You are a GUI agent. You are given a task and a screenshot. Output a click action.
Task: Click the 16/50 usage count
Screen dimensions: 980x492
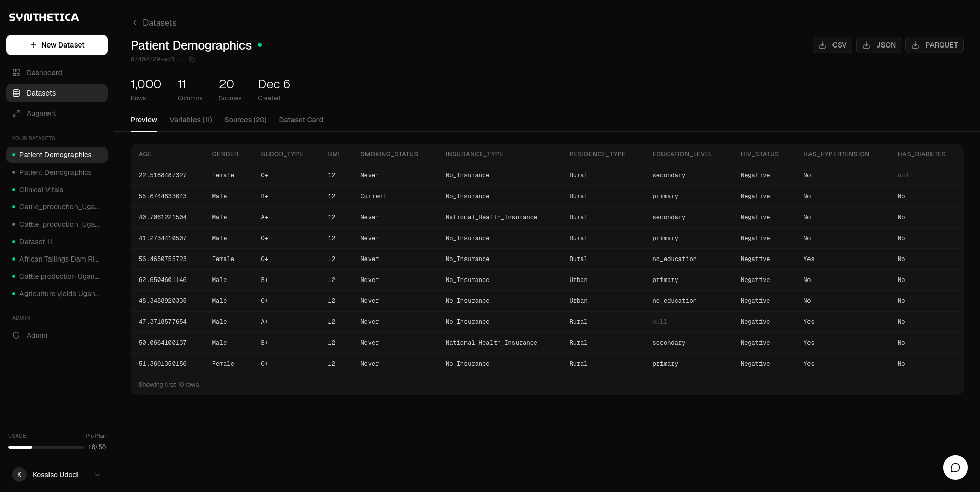coord(97,447)
